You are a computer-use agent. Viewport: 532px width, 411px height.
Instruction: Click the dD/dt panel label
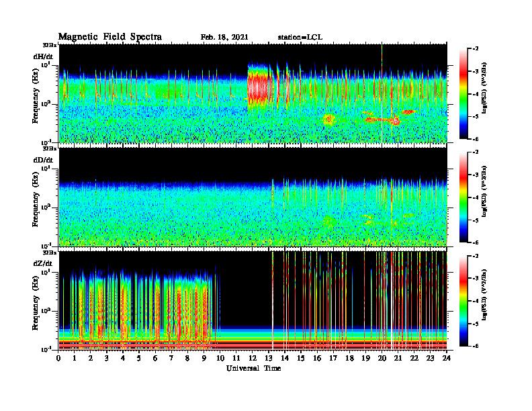click(43, 160)
